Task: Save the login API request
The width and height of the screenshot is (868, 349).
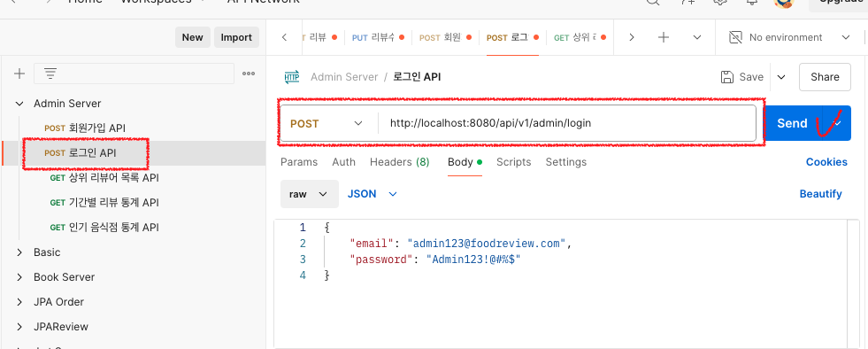Action: (x=741, y=77)
